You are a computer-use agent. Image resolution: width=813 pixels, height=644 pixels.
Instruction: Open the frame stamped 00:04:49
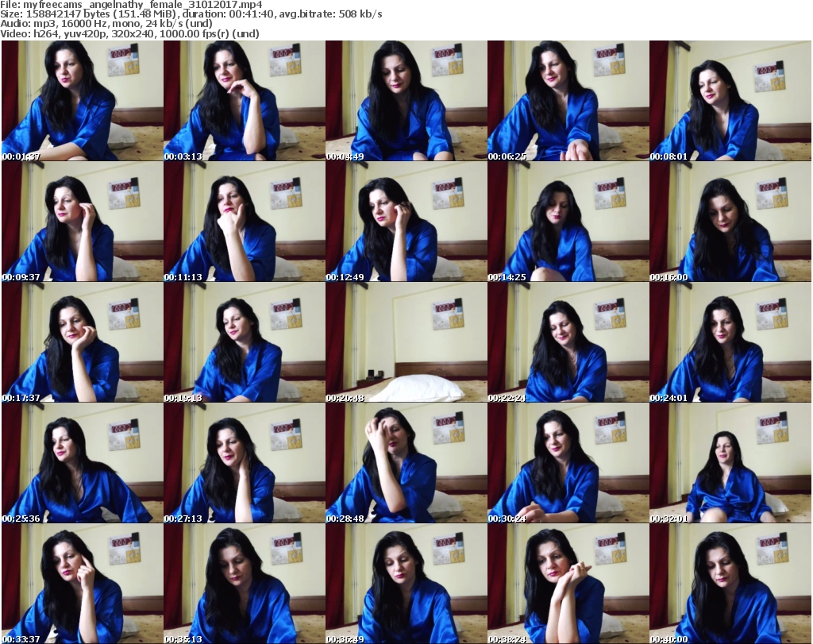point(406,101)
